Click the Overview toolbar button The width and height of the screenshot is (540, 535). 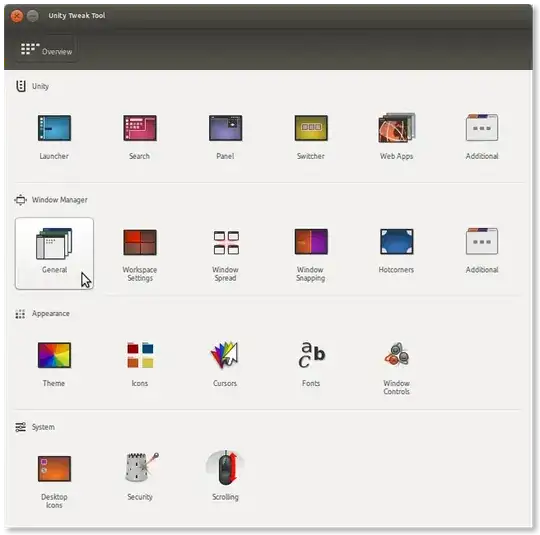(46, 50)
